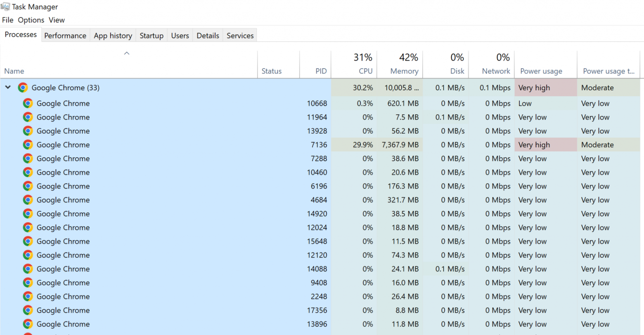Click Chrome icon in PID 15648 row
The width and height of the screenshot is (644, 335).
28,241
